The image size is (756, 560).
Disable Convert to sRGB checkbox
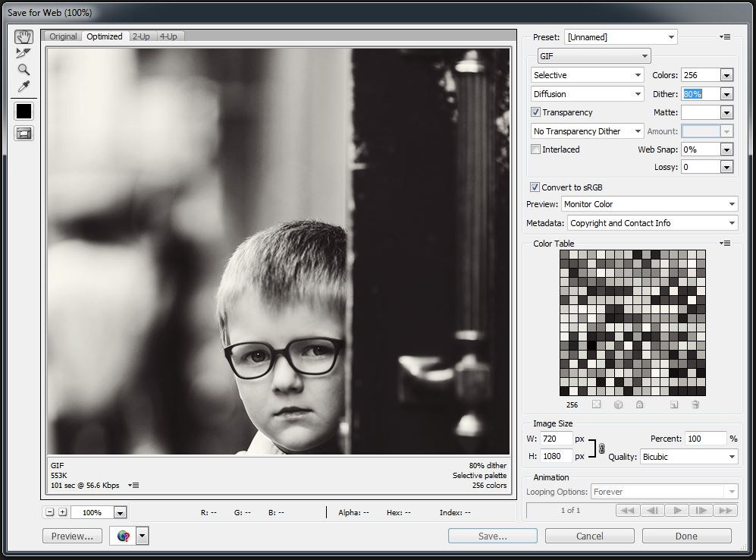535,187
